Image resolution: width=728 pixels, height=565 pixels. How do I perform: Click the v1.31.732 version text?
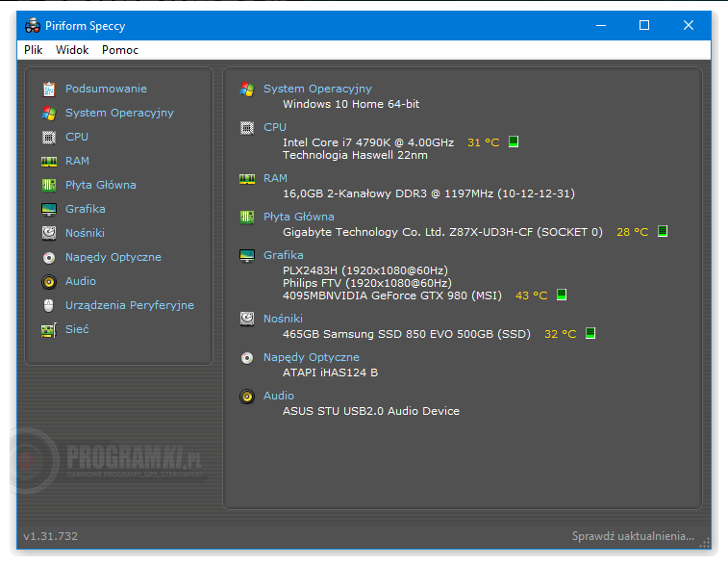pos(51,536)
